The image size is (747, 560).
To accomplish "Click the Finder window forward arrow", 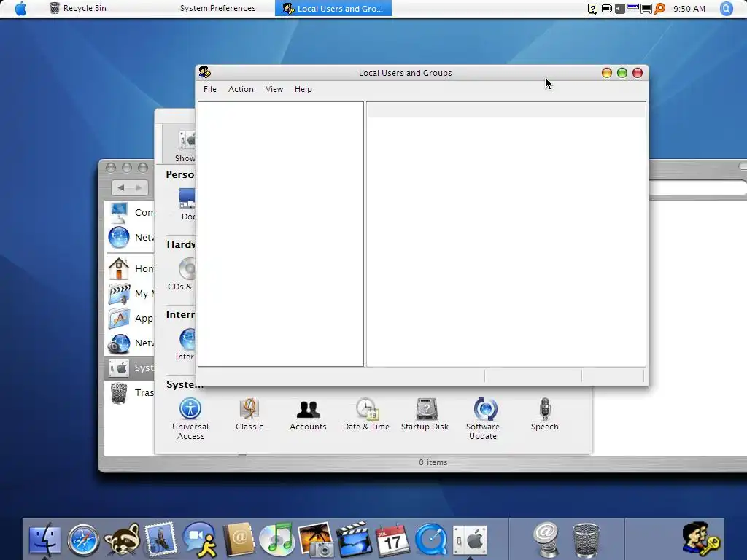I will click(139, 187).
